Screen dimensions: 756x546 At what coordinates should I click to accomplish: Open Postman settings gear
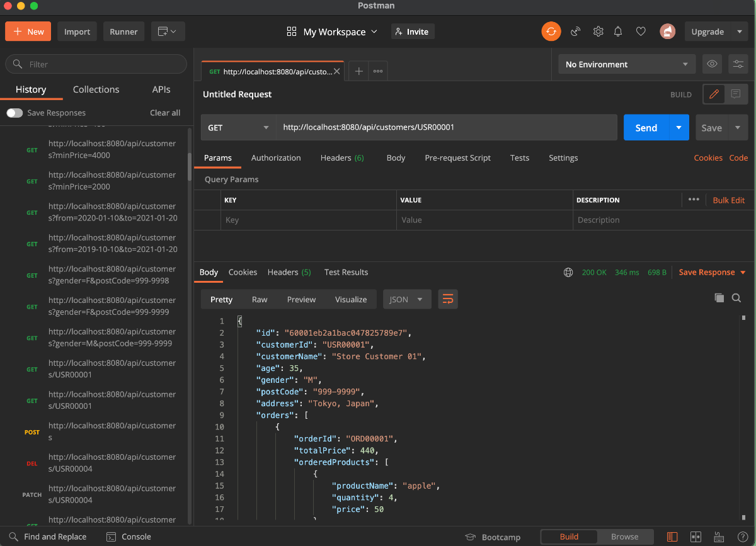tap(598, 31)
